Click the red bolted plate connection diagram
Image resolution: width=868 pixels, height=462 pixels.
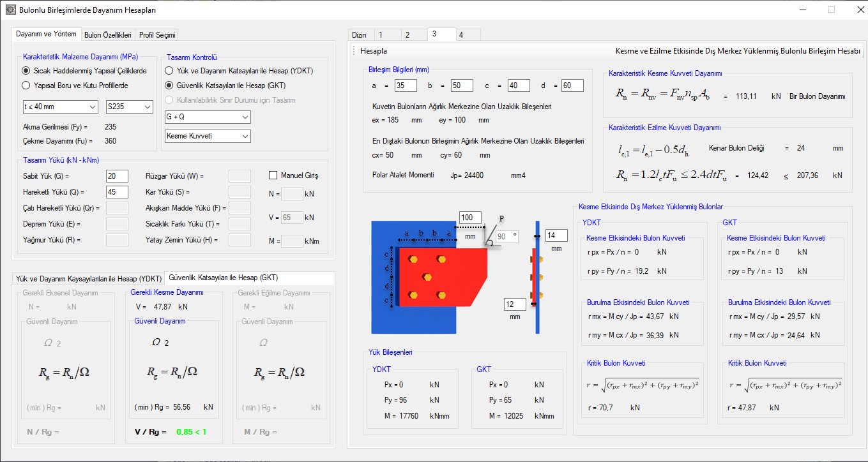(x=443, y=278)
